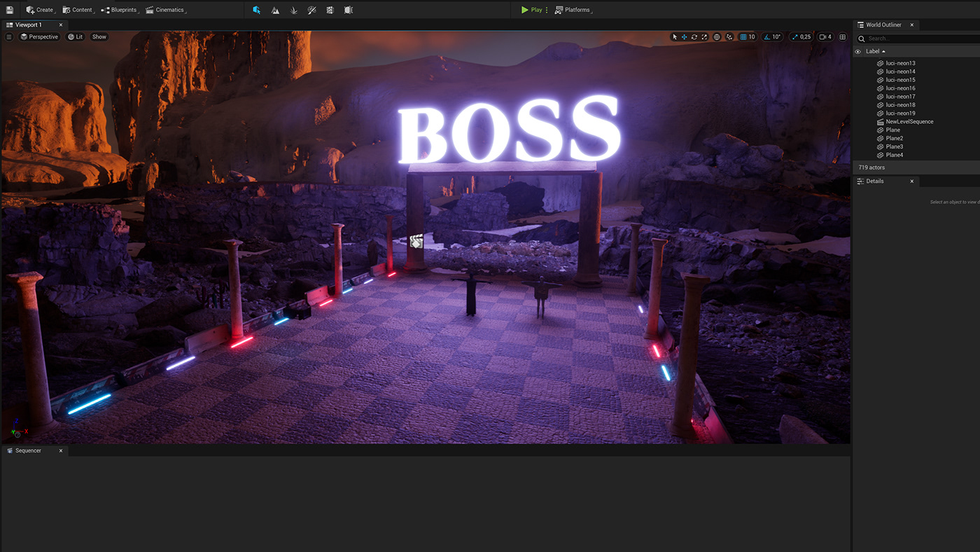Open the viewport Show menu

99,36
